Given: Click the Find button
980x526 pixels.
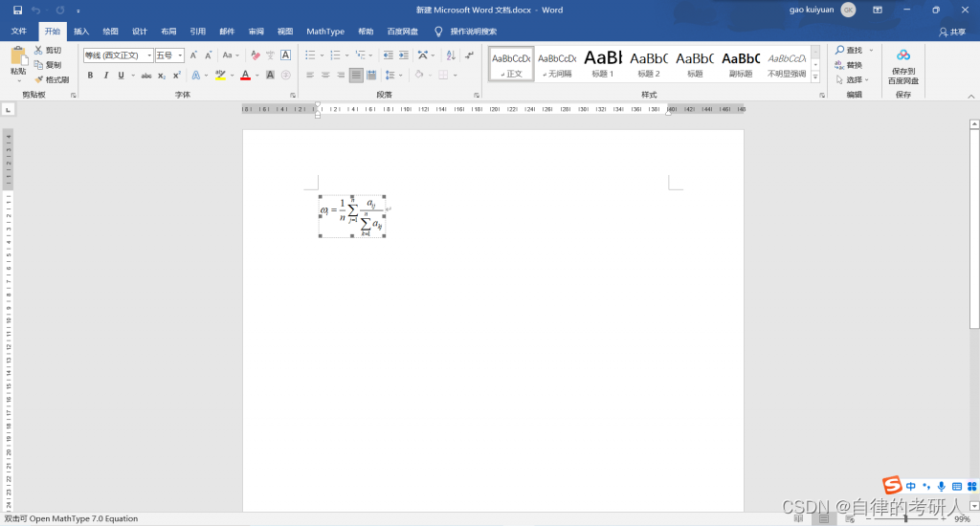Looking at the screenshot, I should (x=849, y=50).
